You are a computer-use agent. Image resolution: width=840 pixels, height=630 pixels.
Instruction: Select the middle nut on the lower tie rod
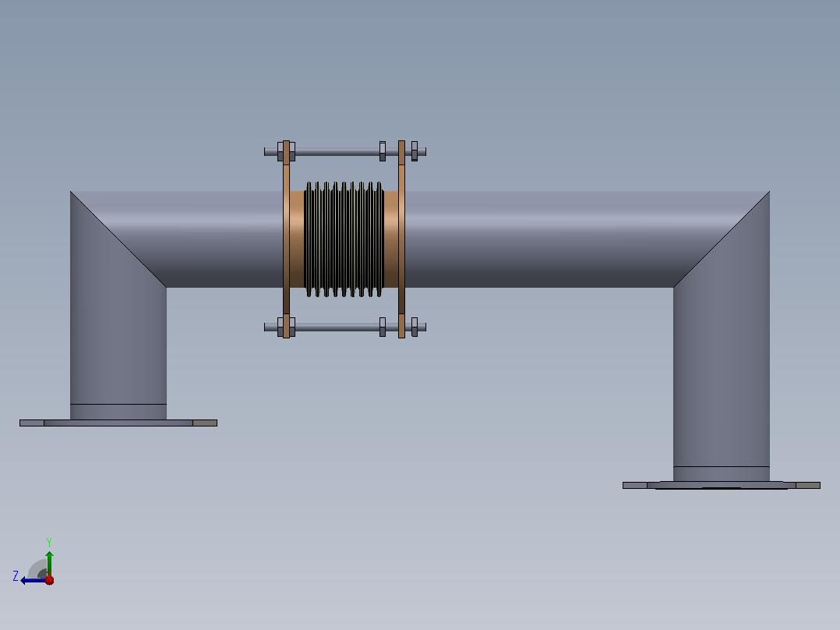click(383, 327)
